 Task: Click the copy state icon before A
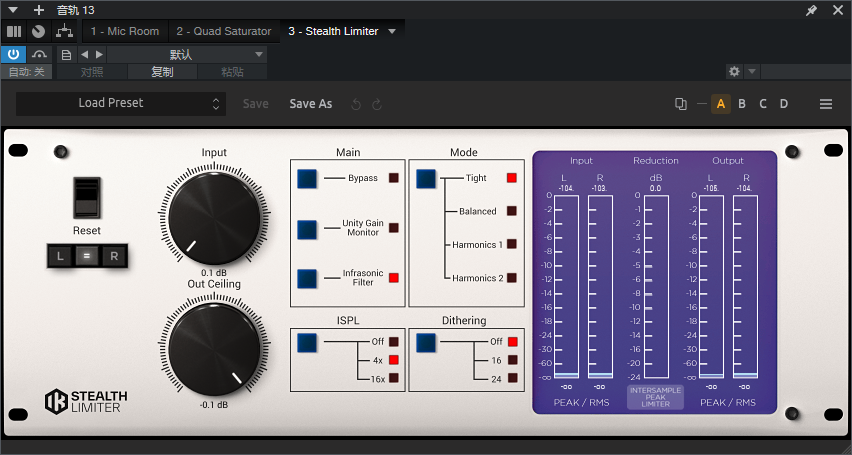pyautogui.click(x=681, y=104)
